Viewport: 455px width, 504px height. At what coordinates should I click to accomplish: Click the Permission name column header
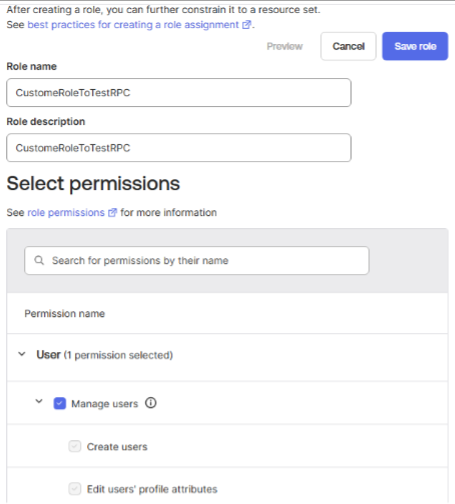[x=65, y=313]
